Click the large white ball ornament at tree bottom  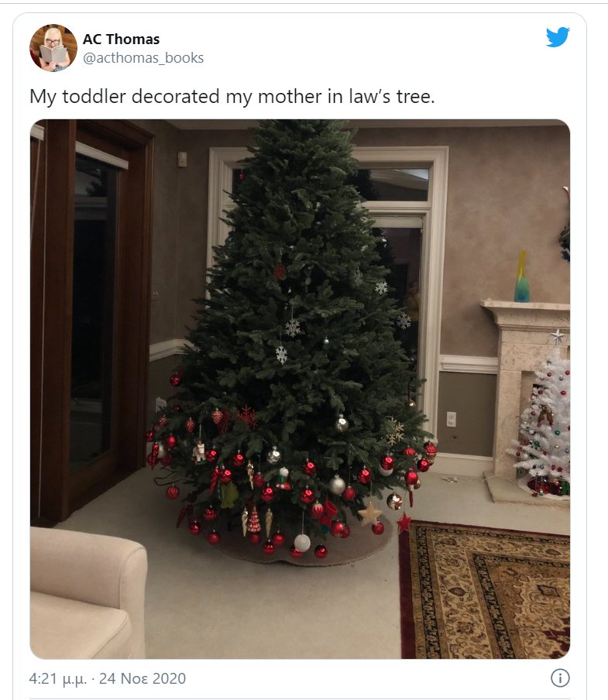point(302,542)
